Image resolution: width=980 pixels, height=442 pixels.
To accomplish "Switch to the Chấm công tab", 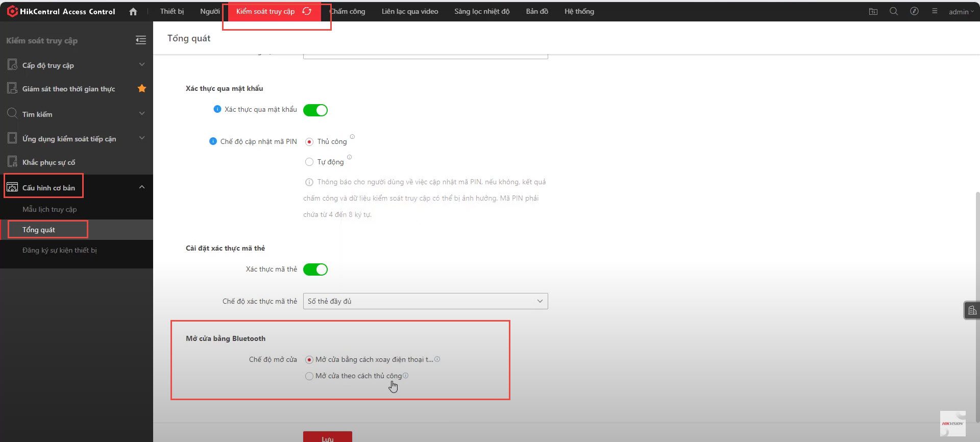I will pyautogui.click(x=348, y=11).
